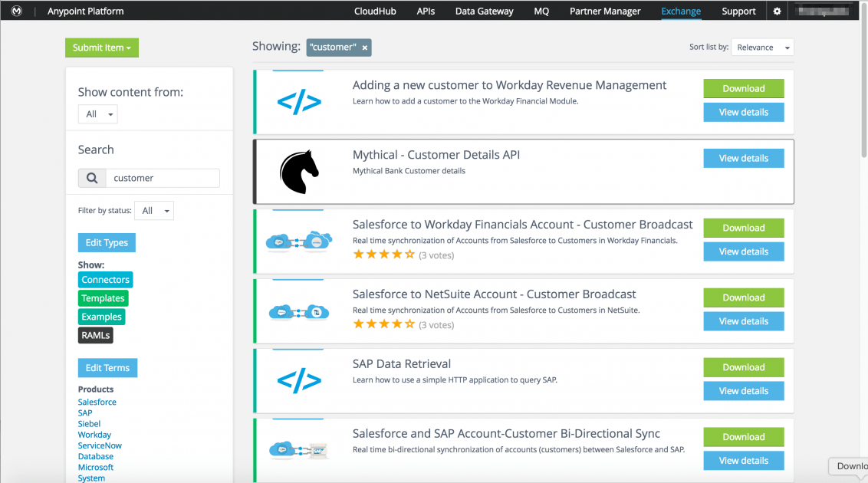Click the Salesforce and SAP bi-directional sync icon
This screenshot has height=483, width=868.
(x=298, y=449)
